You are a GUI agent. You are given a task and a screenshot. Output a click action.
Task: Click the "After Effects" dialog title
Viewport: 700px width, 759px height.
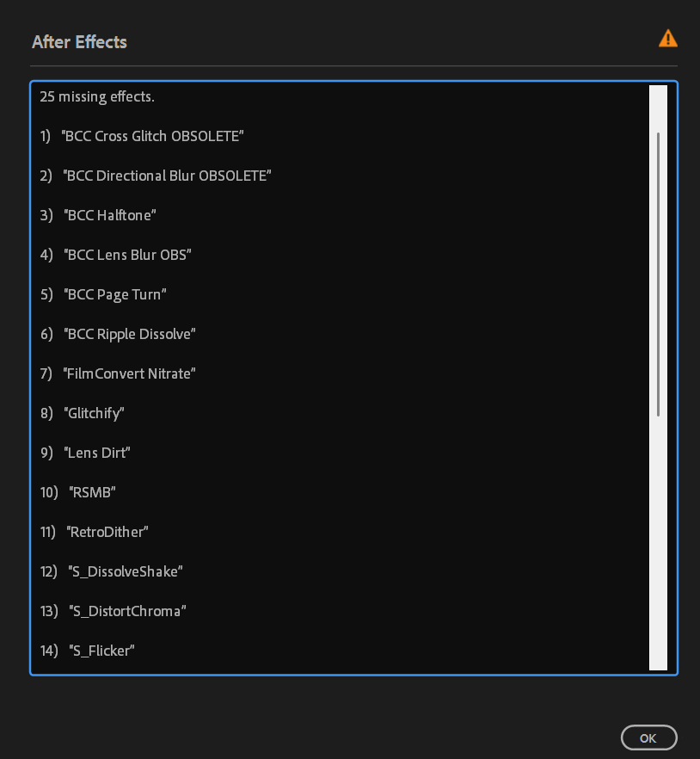[x=79, y=42]
